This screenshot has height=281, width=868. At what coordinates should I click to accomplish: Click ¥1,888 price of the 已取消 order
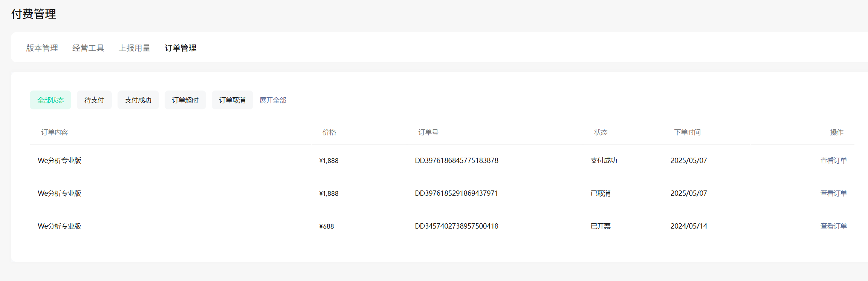(x=329, y=193)
